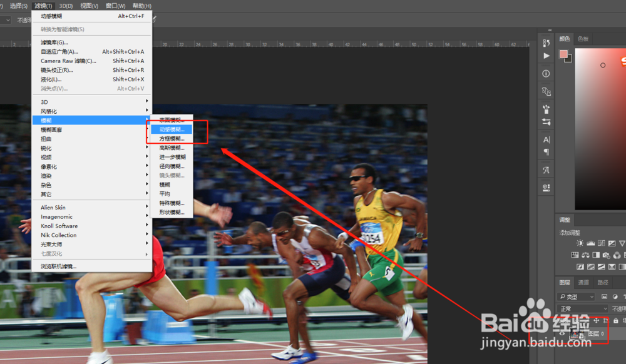Image resolution: width=626 pixels, height=364 pixels.
Task: Switch to the 色板 tab
Action: pos(583,39)
